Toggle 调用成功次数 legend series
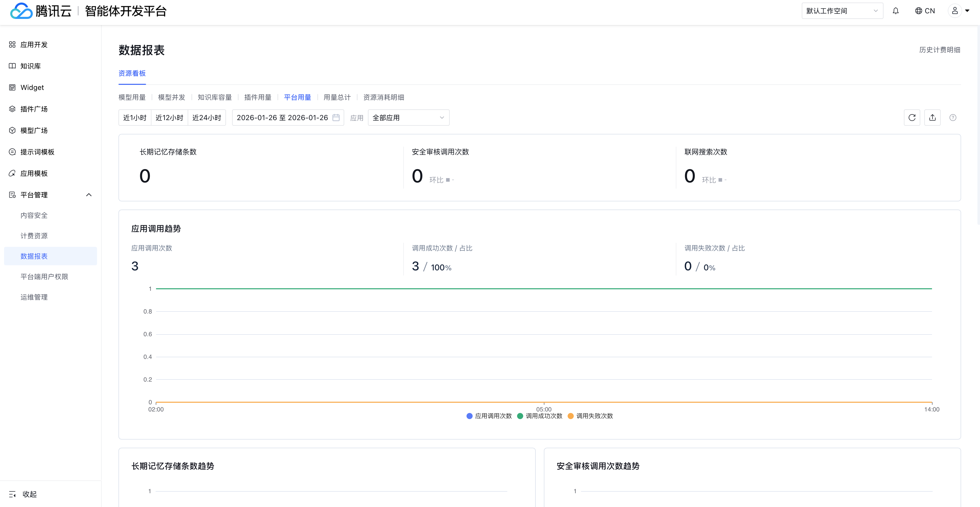This screenshot has height=507, width=980. click(540, 416)
